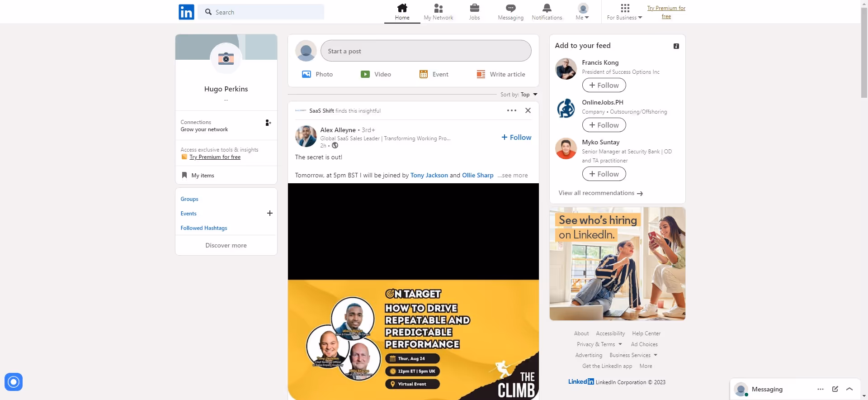868x400 pixels.
Task: Open post options three-dots menu
Action: (x=512, y=110)
